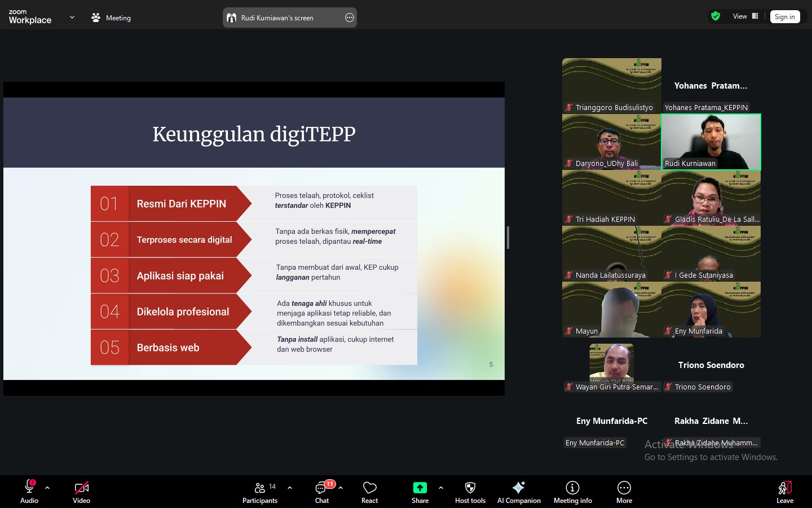Screen dimensions: 812x508
Task: Open Meeting info icon
Action: click(572, 488)
